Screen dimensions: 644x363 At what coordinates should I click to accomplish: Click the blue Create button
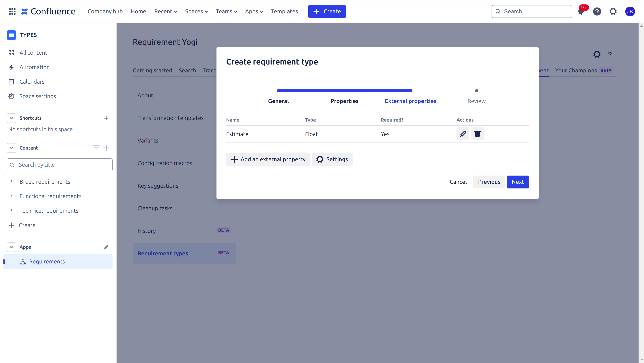click(327, 11)
